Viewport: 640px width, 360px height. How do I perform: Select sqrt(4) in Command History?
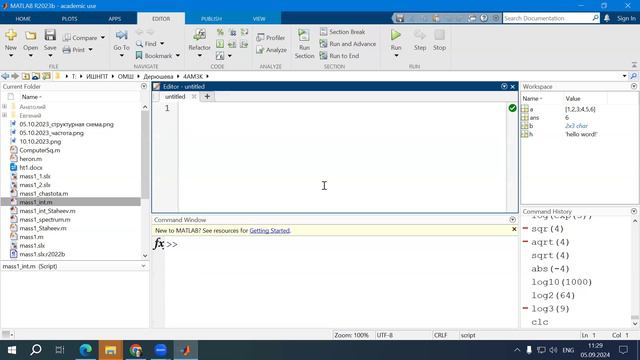point(550,256)
